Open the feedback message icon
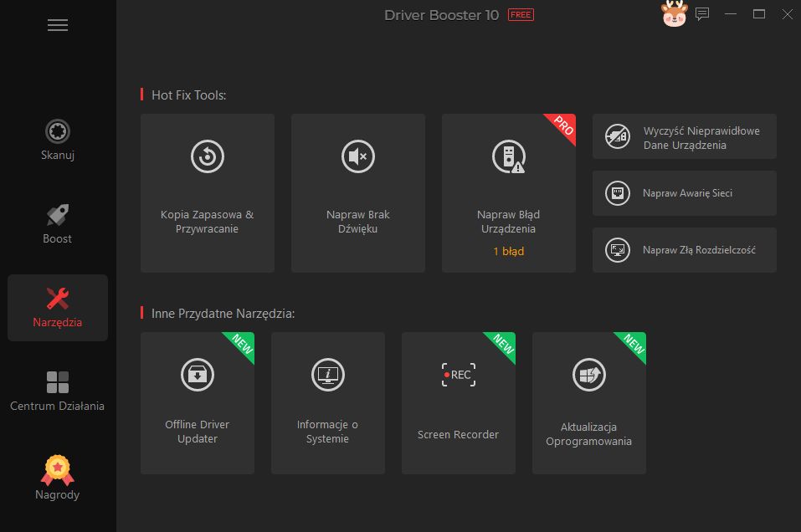This screenshot has width=801, height=532. 702,14
